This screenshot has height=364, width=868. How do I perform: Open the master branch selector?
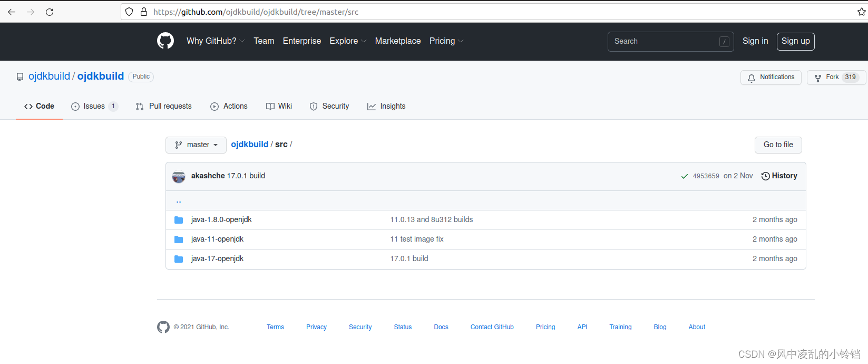(x=196, y=145)
